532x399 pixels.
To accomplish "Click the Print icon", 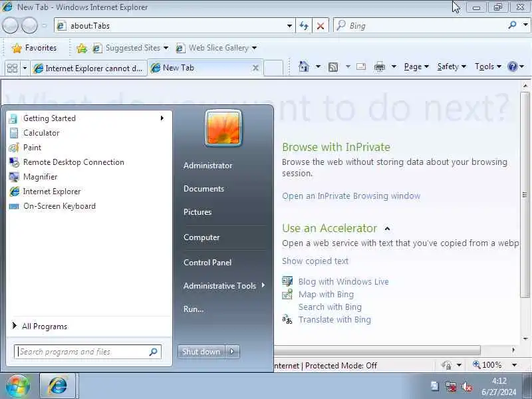I will (379, 67).
